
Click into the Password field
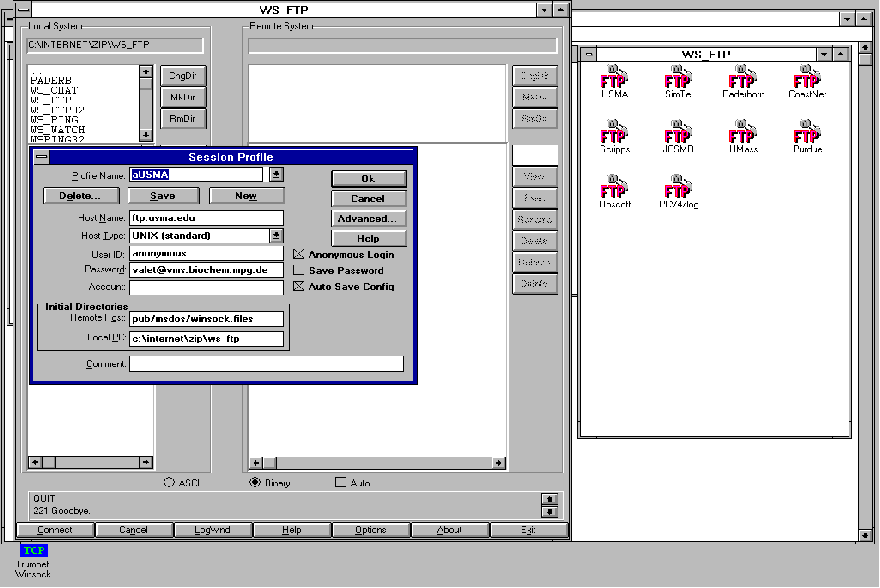(x=207, y=270)
